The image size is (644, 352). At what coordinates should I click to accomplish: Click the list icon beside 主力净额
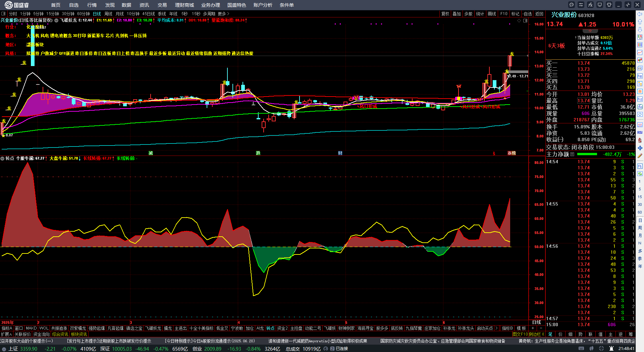point(572,154)
